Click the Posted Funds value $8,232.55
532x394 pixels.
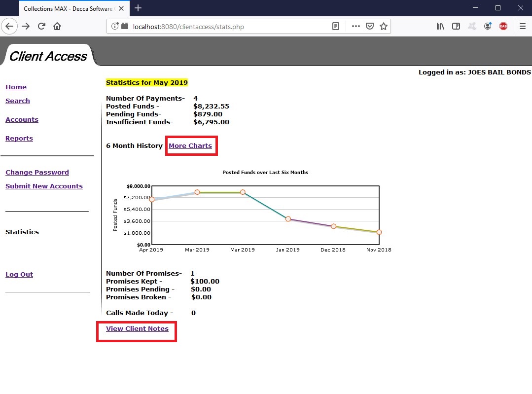pyautogui.click(x=211, y=106)
